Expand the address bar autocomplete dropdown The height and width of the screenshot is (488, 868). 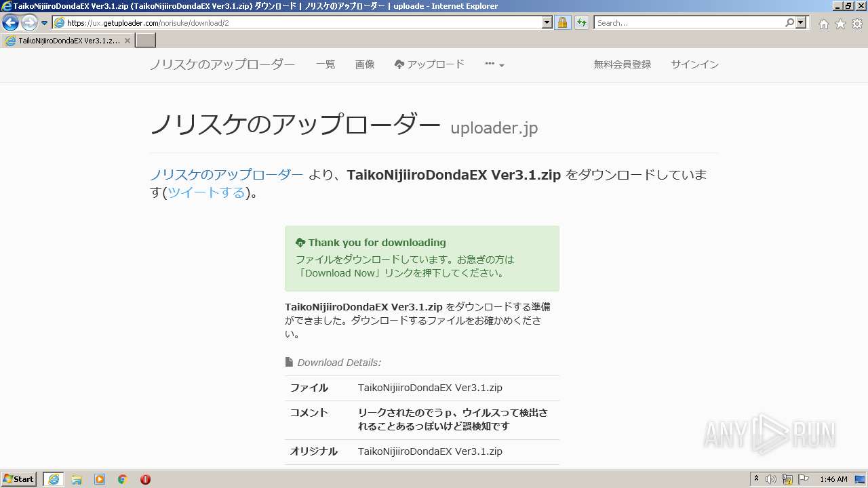tap(547, 22)
